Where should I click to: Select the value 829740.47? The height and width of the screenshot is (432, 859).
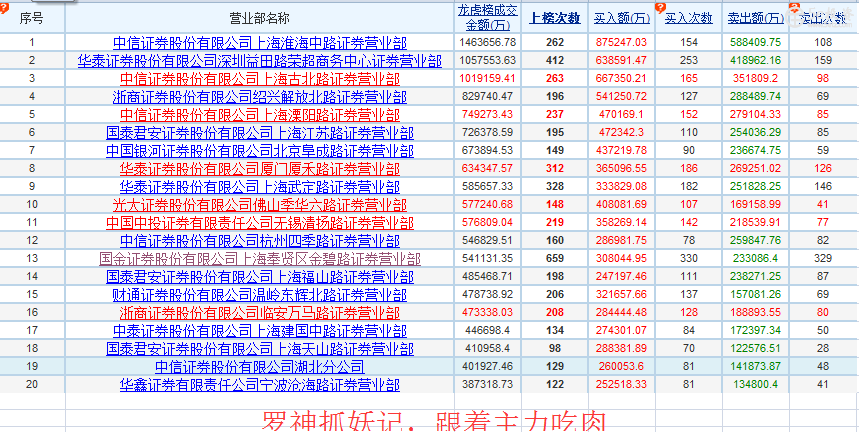pos(488,96)
